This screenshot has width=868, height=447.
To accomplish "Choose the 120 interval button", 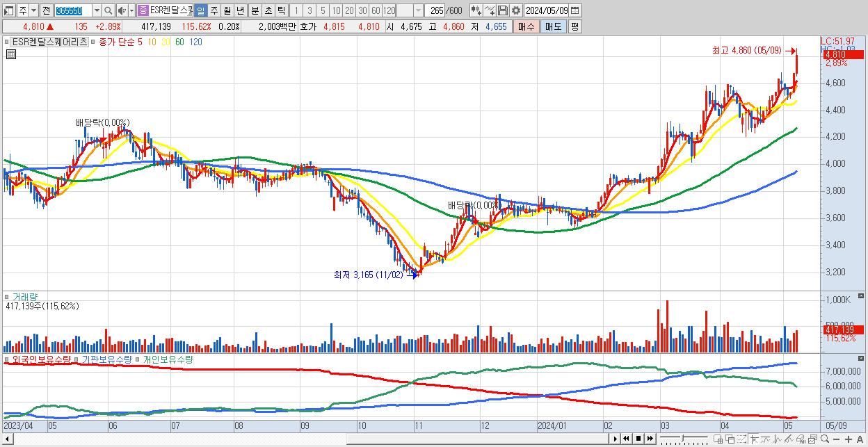I will (x=389, y=10).
